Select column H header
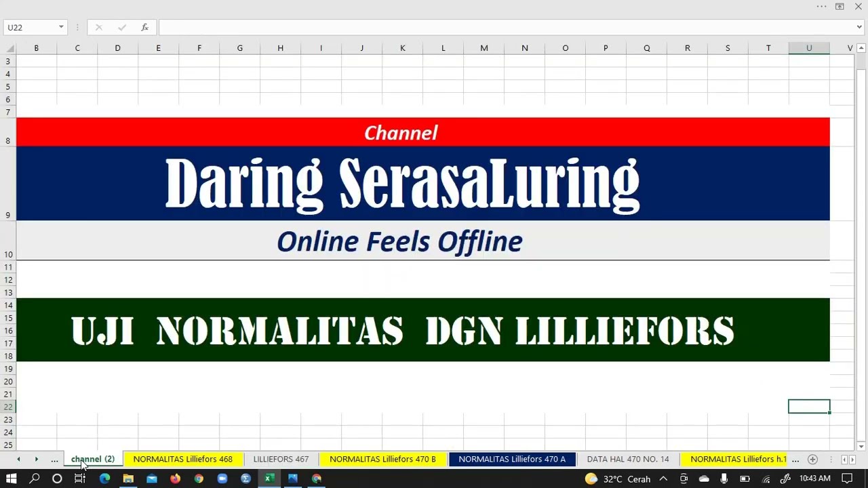Screen dimensions: 868x488 tap(280, 48)
